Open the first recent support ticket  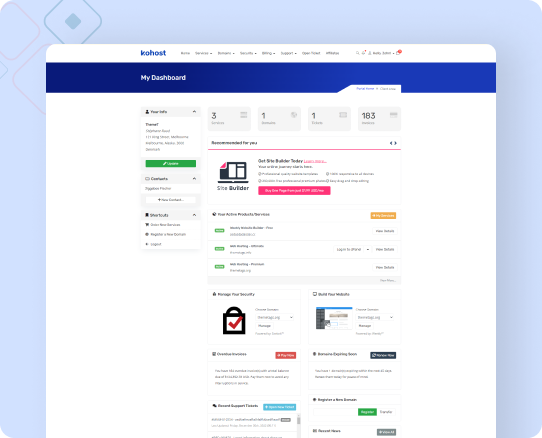click(x=251, y=422)
